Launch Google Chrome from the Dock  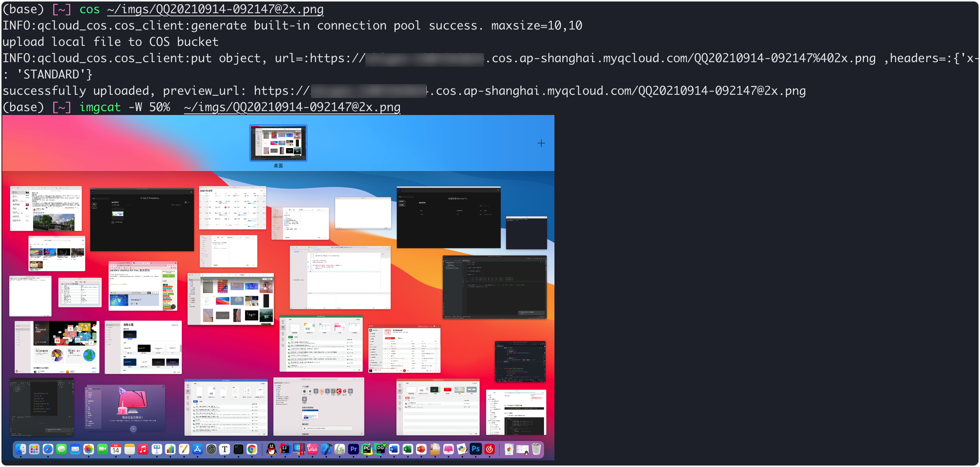[x=252, y=450]
